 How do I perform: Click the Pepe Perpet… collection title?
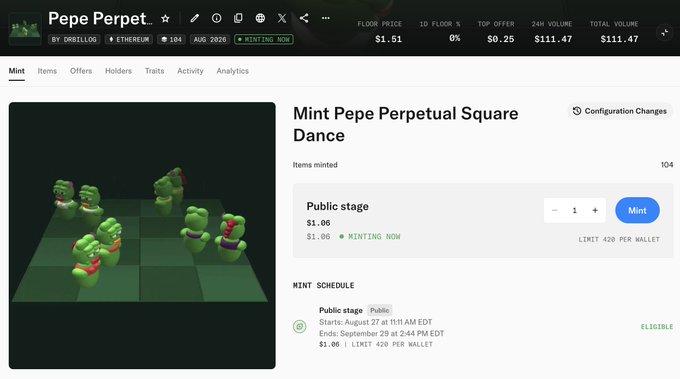(100, 19)
